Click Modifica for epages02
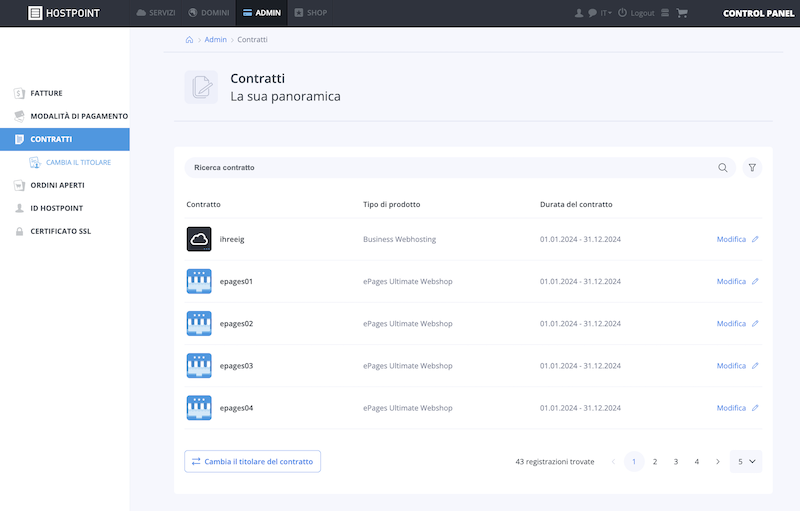The height and width of the screenshot is (511, 800). coord(737,324)
